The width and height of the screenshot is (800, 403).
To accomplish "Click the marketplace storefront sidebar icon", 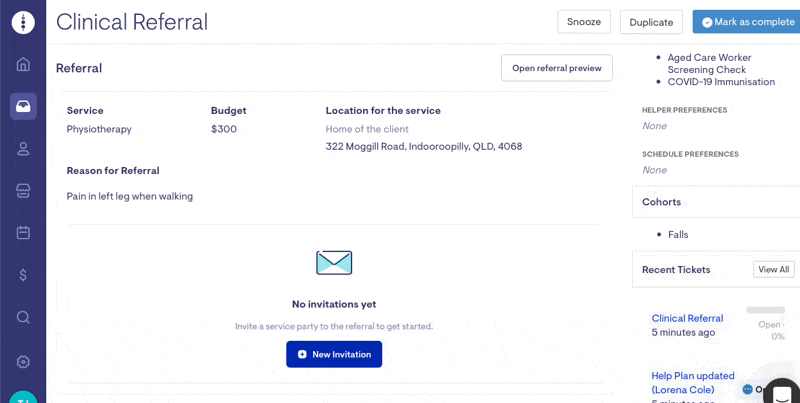I will click(23, 191).
